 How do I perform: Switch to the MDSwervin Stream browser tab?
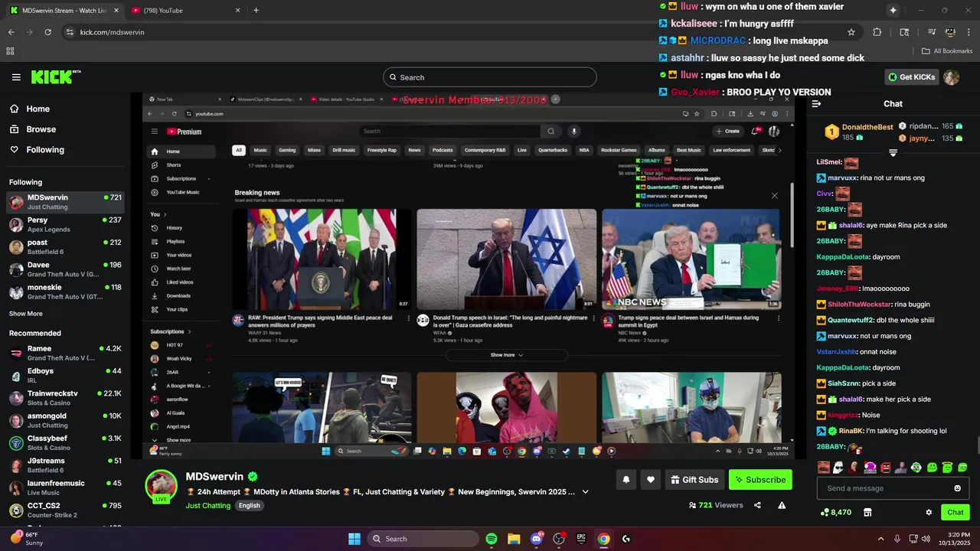64,11
